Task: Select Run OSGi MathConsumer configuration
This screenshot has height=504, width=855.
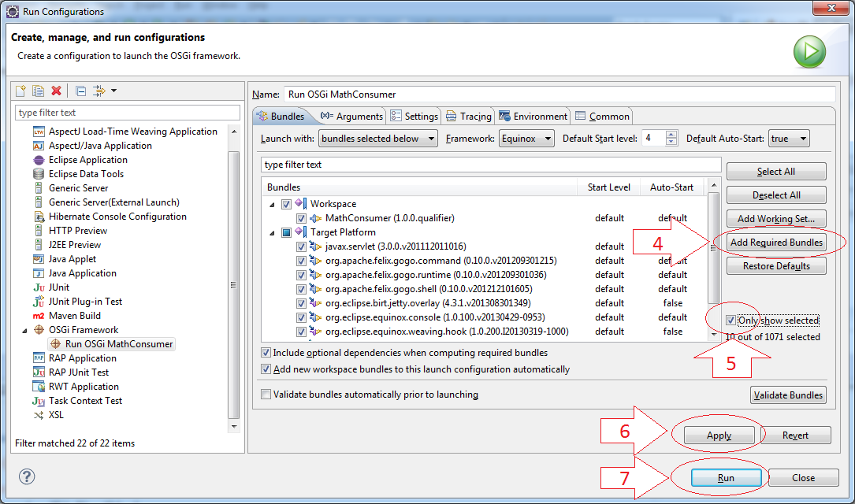Action: coord(112,344)
